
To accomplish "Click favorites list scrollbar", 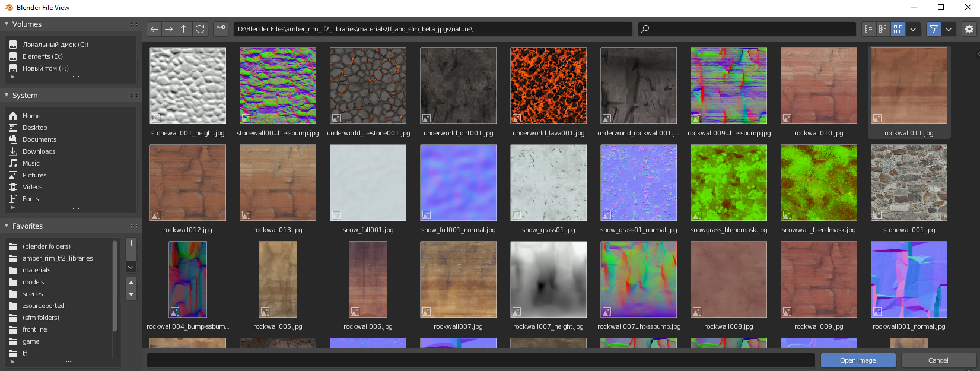I will pos(115,286).
